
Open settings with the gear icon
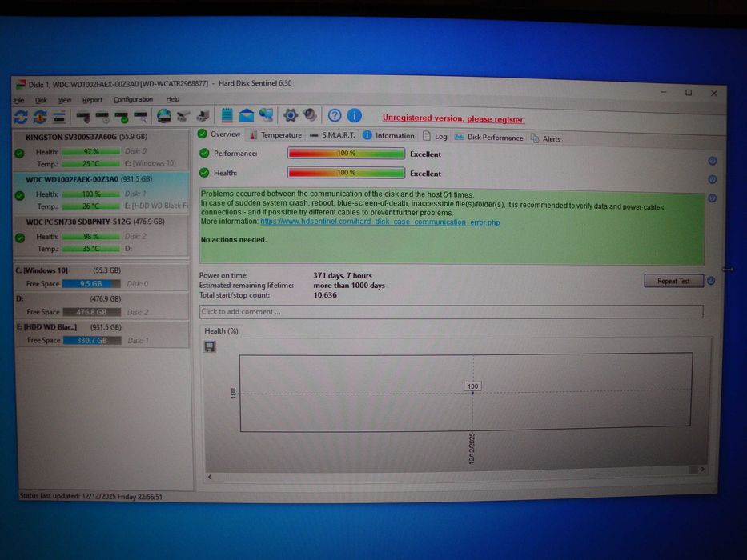[x=290, y=115]
